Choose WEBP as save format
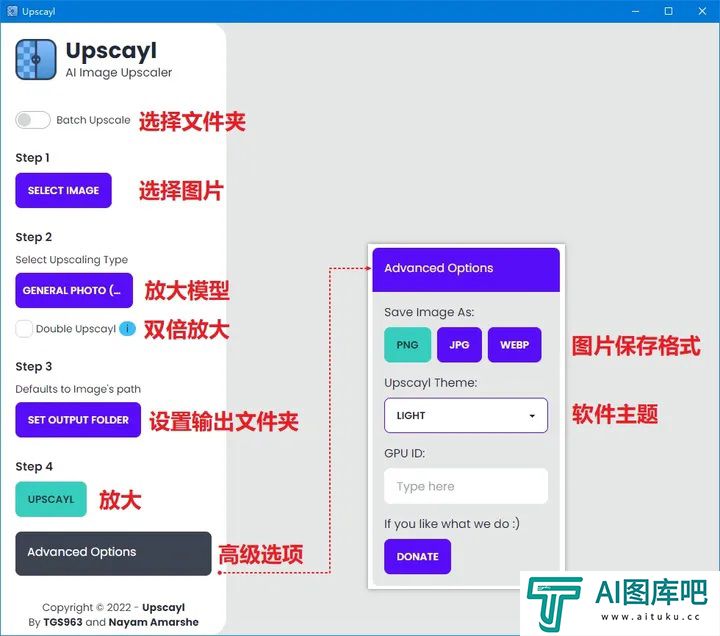 514,345
